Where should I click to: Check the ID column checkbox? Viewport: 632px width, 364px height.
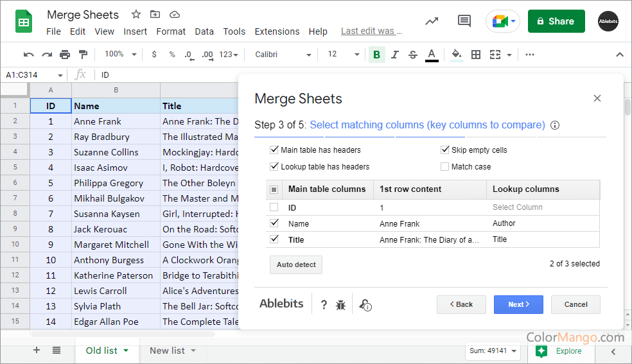[x=274, y=207]
